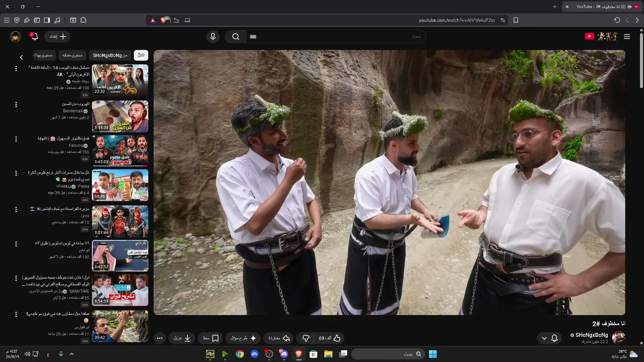The width and height of the screenshot is (644, 362).
Task: Open the on-screen keyboard icon in search
Action: point(253,37)
